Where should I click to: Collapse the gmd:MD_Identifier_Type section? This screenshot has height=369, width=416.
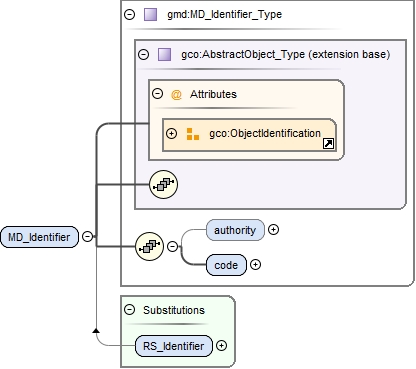tap(129, 14)
